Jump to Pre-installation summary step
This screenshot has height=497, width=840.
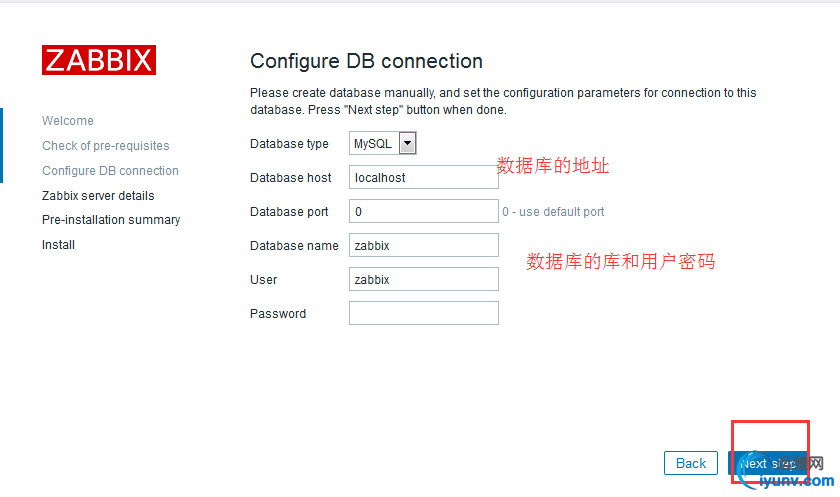(111, 220)
